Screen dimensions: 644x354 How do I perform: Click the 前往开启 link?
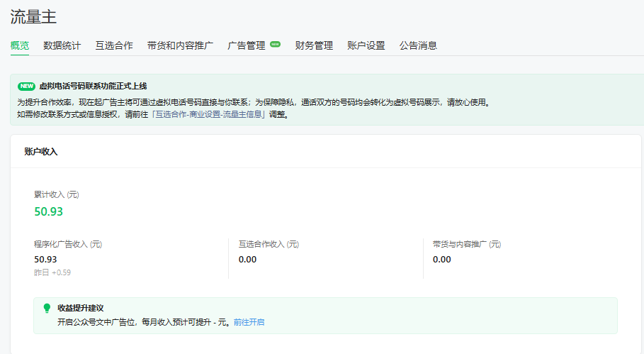point(249,322)
